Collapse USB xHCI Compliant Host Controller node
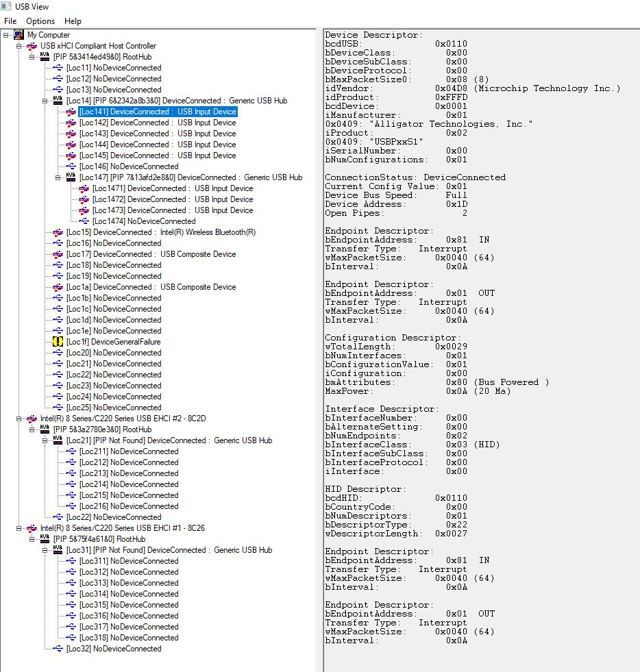Image resolution: width=640 pixels, height=672 pixels. (x=19, y=46)
